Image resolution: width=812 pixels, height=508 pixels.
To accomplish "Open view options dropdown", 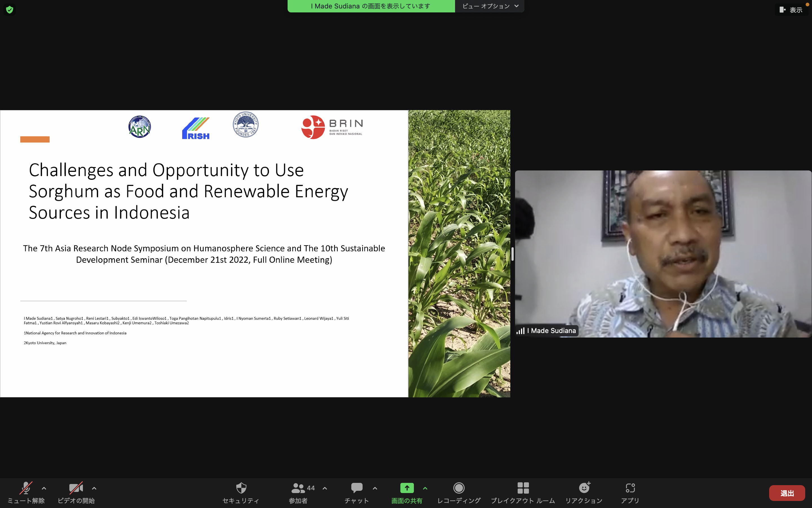I will click(x=490, y=6).
